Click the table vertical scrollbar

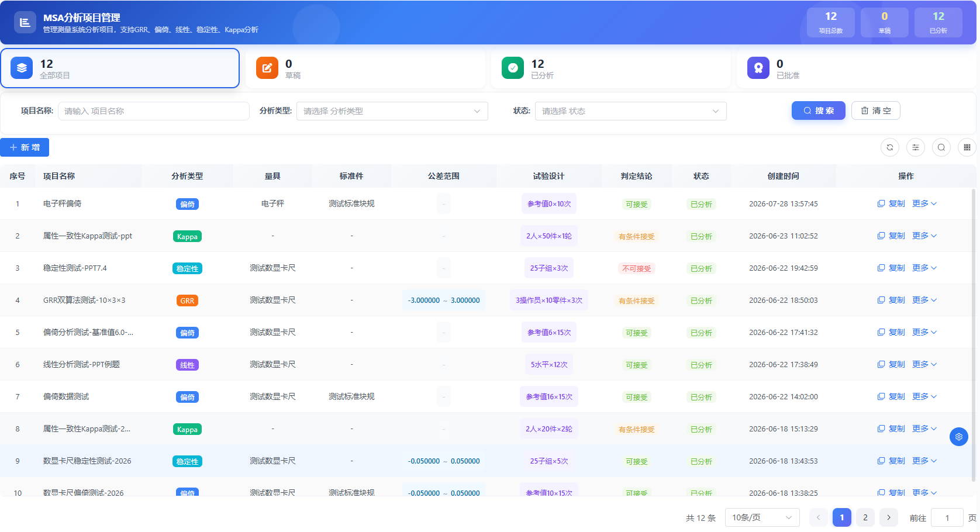973,334
